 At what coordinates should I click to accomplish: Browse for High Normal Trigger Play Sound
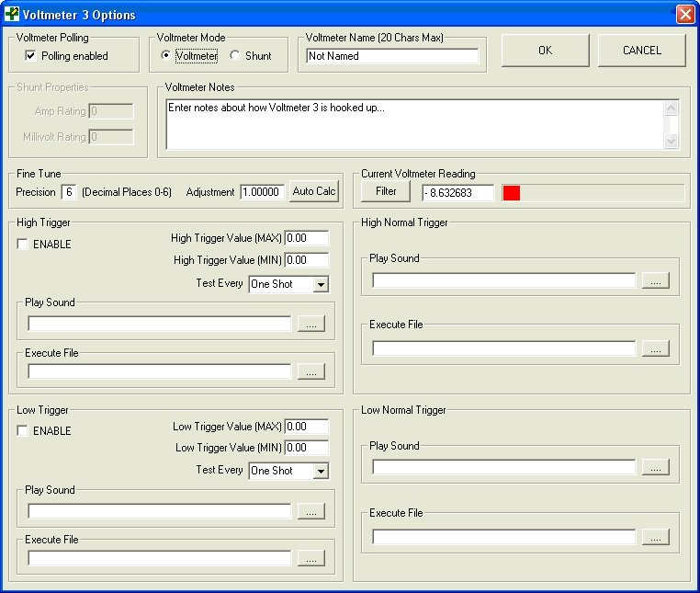point(655,280)
